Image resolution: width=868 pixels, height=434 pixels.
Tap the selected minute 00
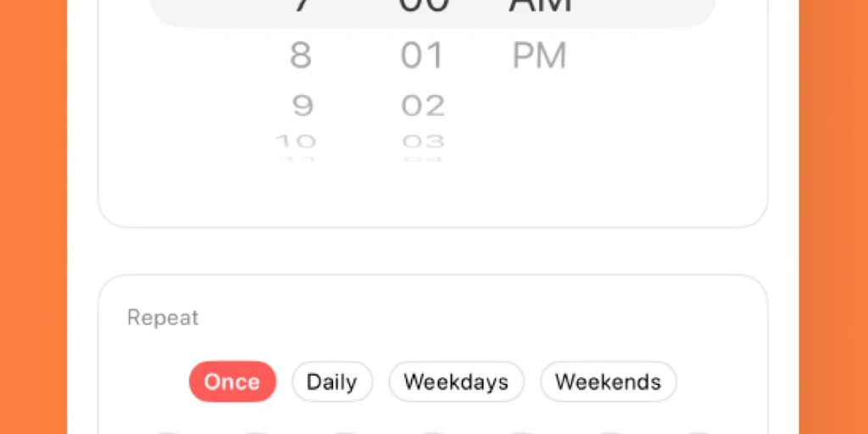[x=423, y=5]
